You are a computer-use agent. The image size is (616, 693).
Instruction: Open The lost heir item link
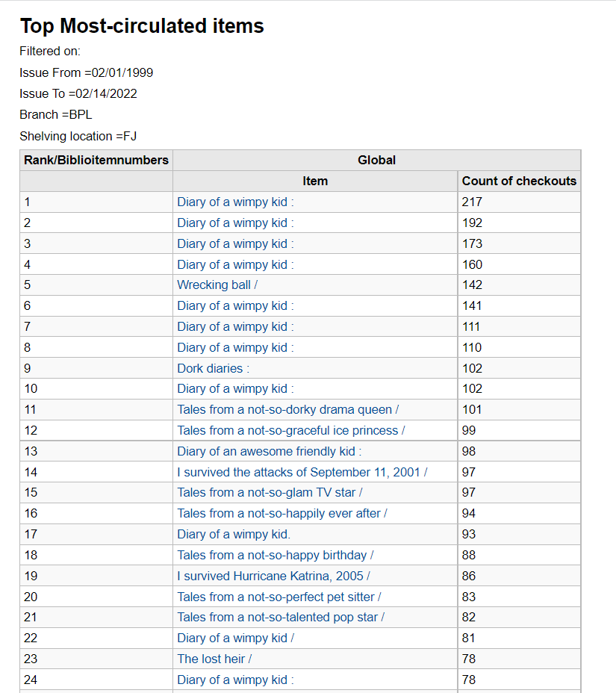coord(214,659)
